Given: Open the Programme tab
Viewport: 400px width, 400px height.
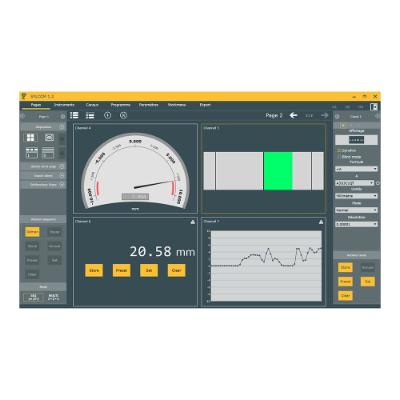Looking at the screenshot, I should (x=120, y=105).
